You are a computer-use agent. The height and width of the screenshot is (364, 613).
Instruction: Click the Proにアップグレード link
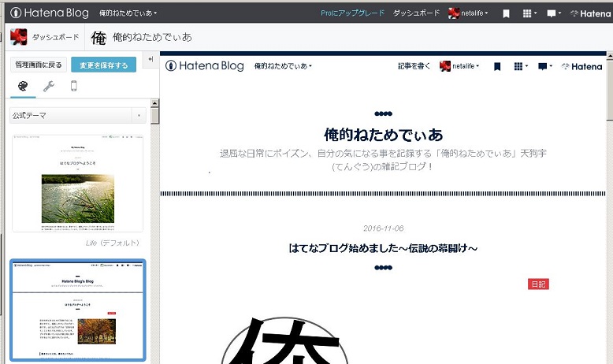353,13
